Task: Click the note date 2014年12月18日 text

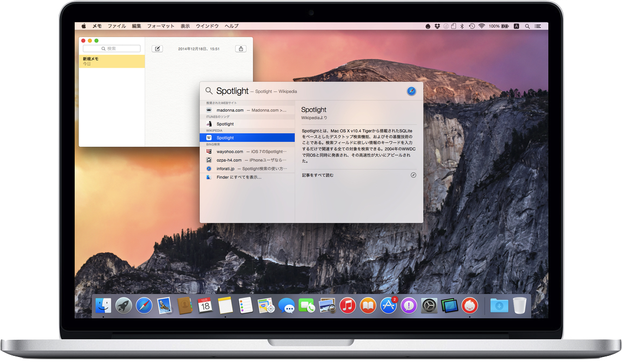Action: (199, 49)
